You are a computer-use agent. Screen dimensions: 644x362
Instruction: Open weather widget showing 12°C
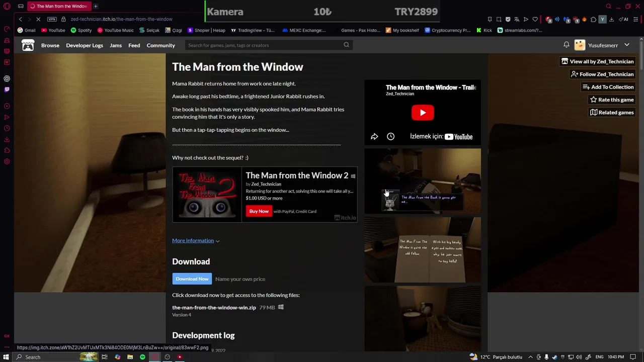(x=495, y=357)
